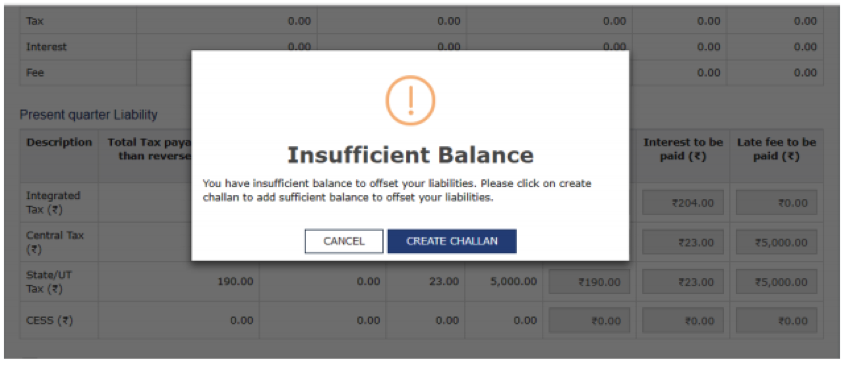This screenshot has height=379, width=865.
Task: Select Central Tax interest field showing ₹23.00
Action: pos(683,243)
